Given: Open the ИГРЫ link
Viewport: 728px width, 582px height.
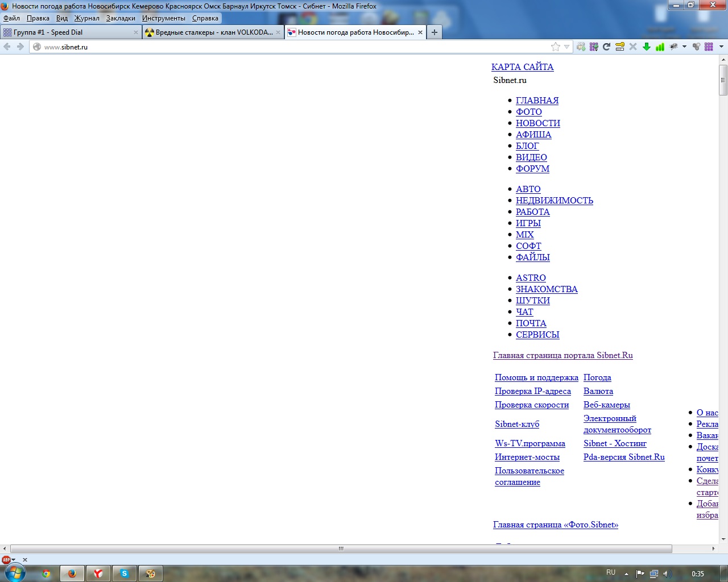Looking at the screenshot, I should click(x=528, y=223).
